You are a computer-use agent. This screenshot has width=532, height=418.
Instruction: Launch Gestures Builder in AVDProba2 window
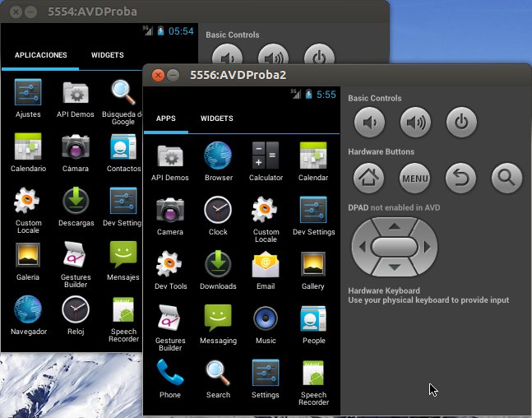170,328
